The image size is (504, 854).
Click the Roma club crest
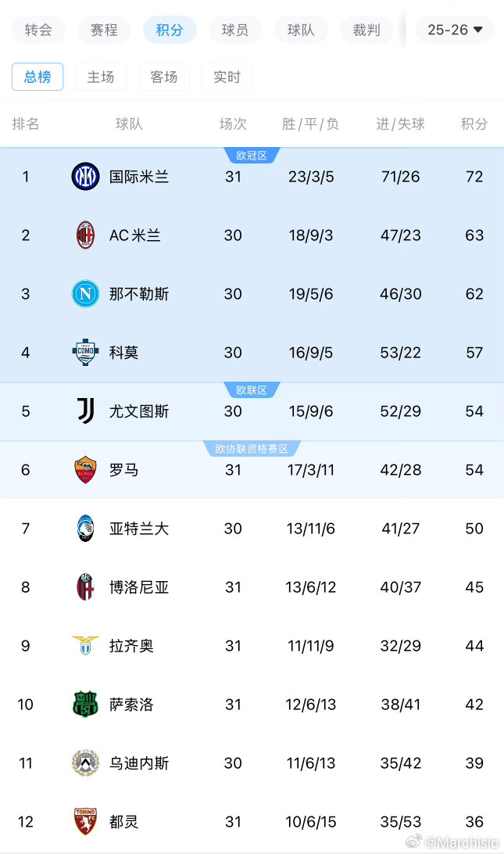pos(85,469)
